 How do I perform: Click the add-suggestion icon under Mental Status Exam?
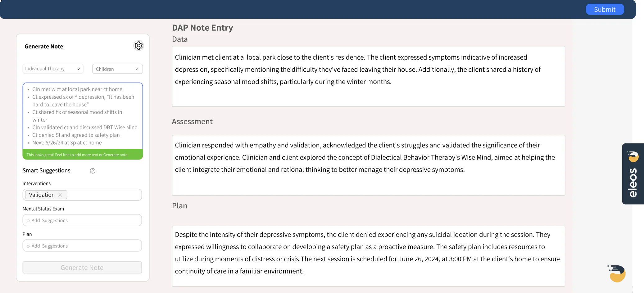click(x=28, y=220)
